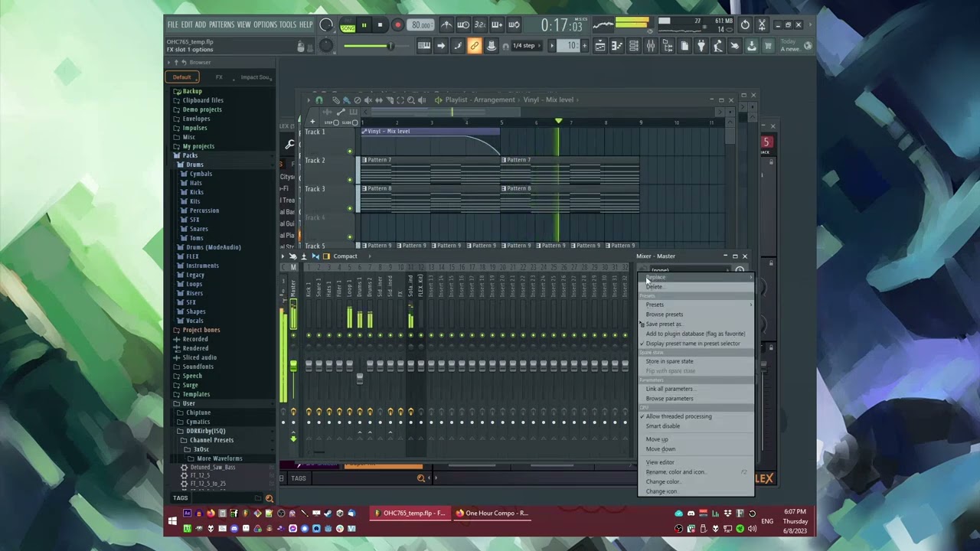Open the 1/4 step snap dropdown
Image resolution: width=980 pixels, height=551 pixels.
(x=526, y=46)
